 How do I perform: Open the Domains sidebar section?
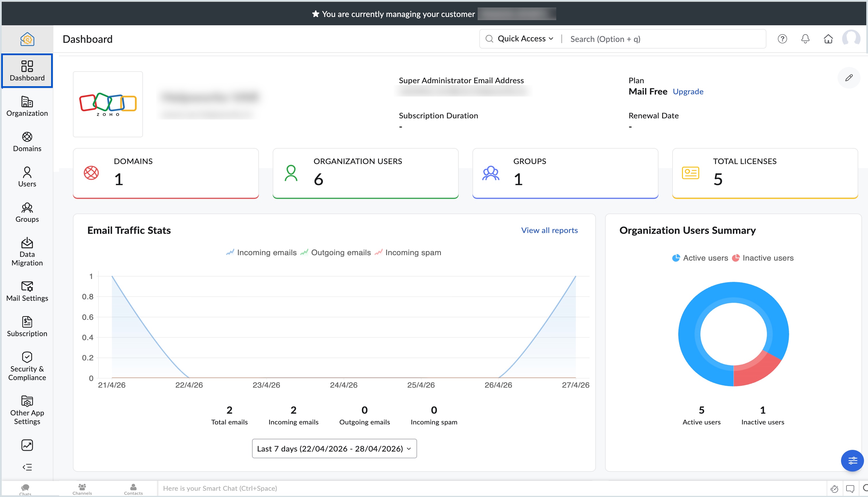(x=27, y=142)
